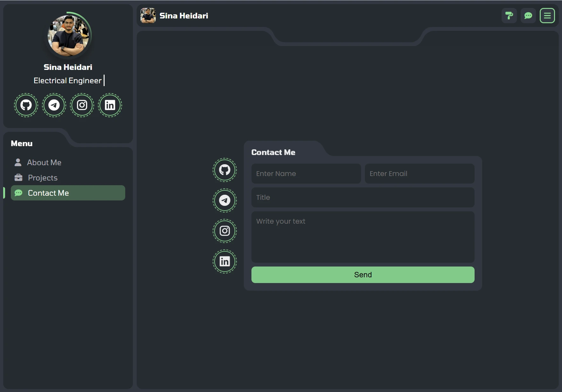The image size is (562, 392).
Task: Open GitHub icon in sidebar profile
Action: click(x=26, y=105)
